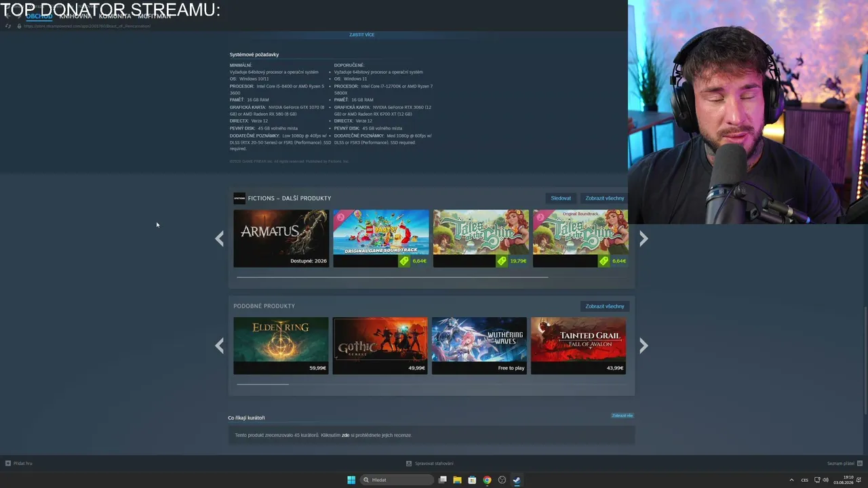Image resolution: width=868 pixels, height=488 pixels.
Task: Click Zobrazit všechny in Fictions products section
Action: click(x=605, y=199)
